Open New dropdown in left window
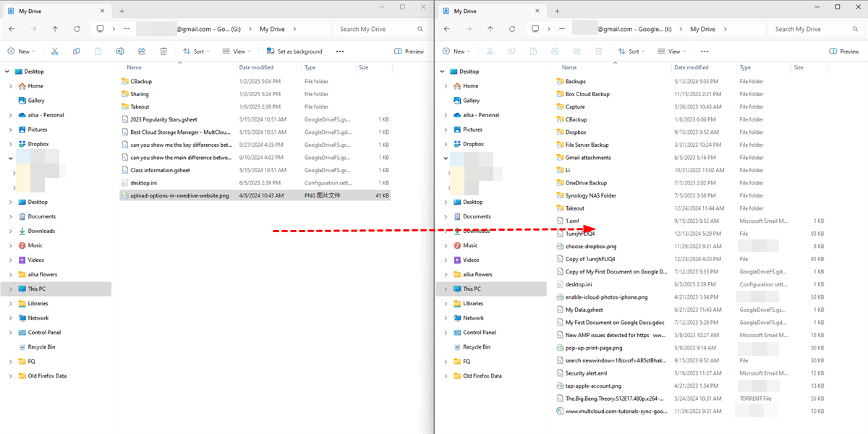 (20, 51)
